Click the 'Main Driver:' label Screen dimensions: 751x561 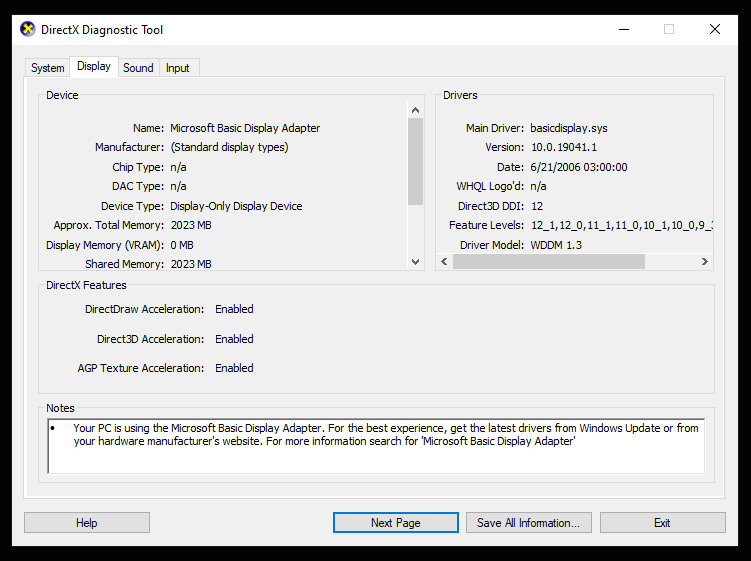click(x=495, y=128)
